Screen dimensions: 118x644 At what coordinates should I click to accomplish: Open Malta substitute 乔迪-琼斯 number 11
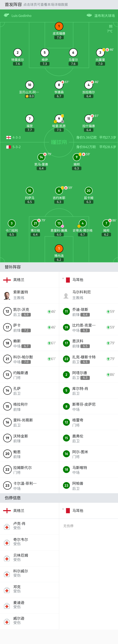tap(89, 312)
